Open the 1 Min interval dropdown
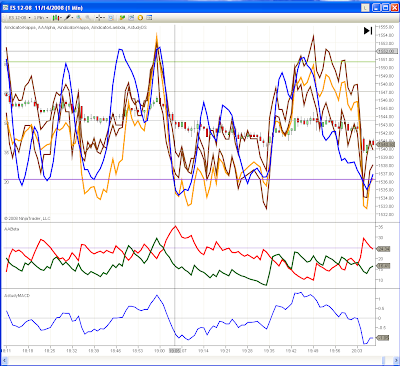This screenshot has width=400, height=366. (x=41, y=17)
